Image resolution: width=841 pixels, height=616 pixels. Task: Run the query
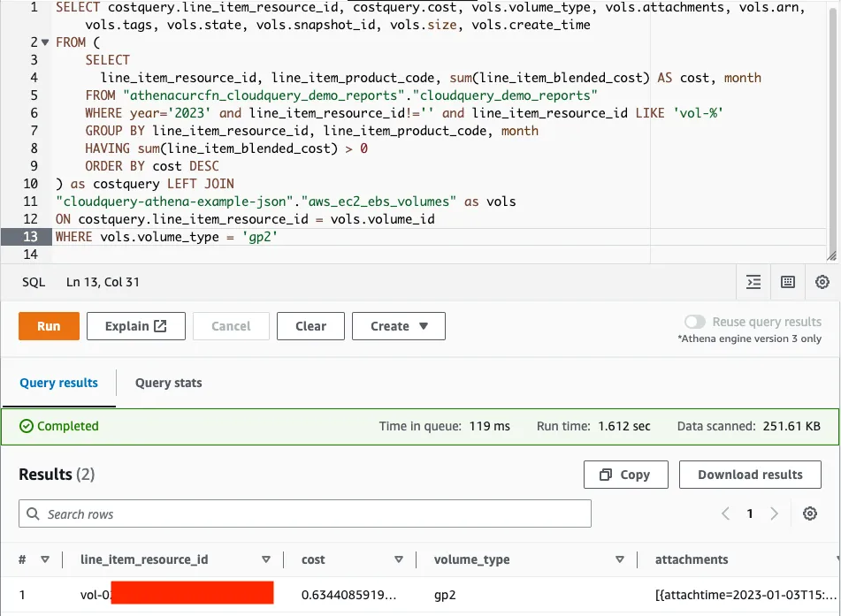pyautogui.click(x=49, y=326)
